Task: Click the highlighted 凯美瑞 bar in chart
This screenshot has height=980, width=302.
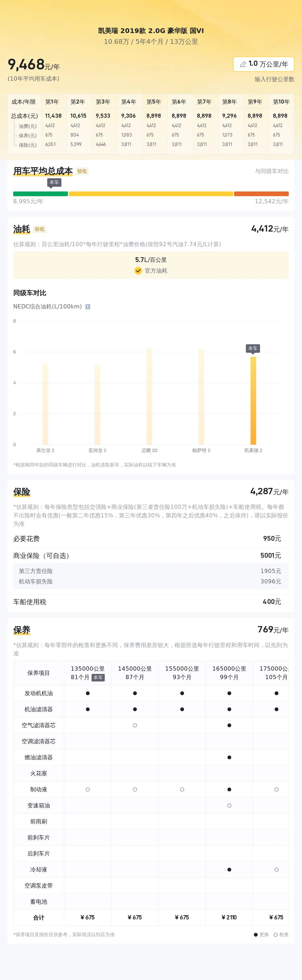Action: [x=253, y=401]
